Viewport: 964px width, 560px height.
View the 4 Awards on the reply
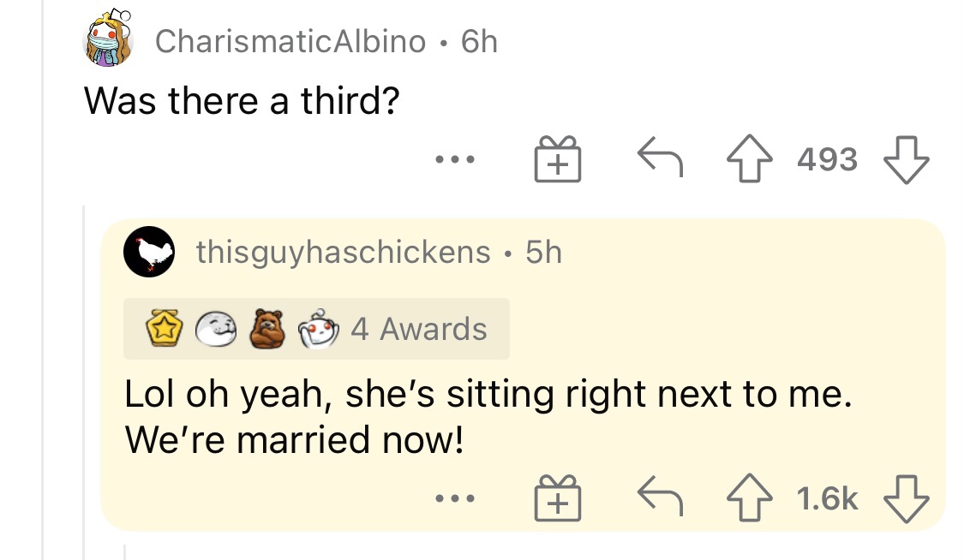click(x=420, y=330)
